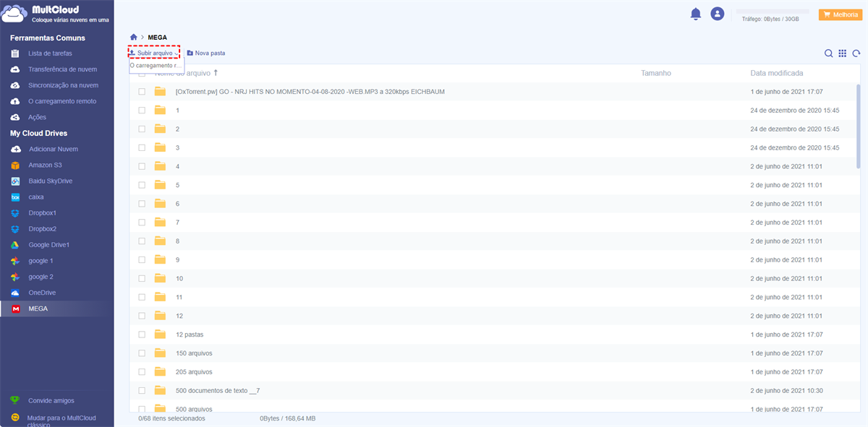Click Data modificada column header
868x427 pixels.
tap(777, 73)
